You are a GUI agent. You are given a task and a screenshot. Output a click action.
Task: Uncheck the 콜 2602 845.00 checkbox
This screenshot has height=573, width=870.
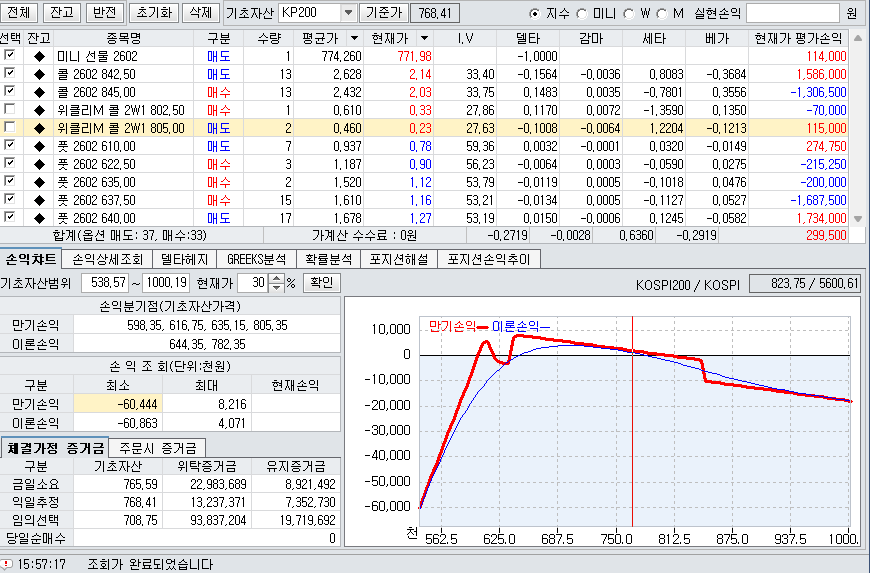click(9, 91)
